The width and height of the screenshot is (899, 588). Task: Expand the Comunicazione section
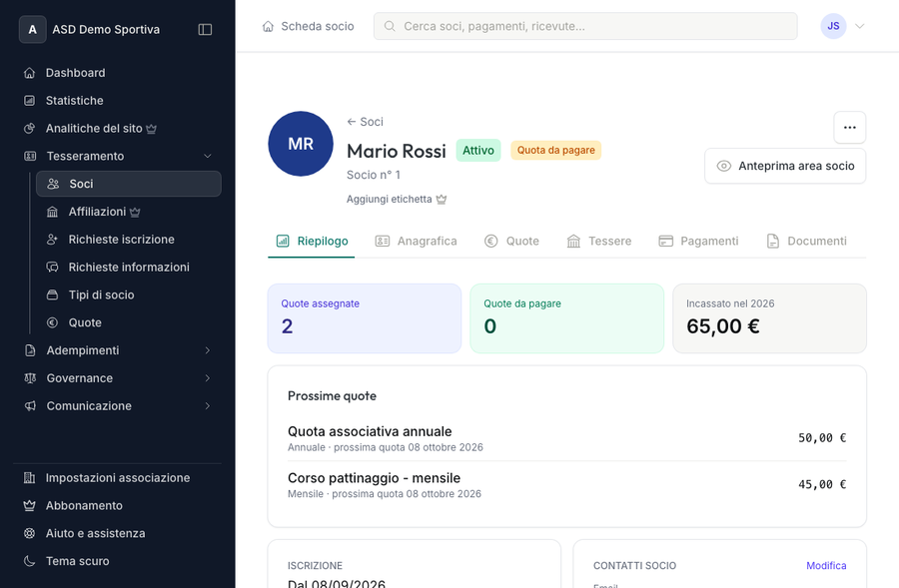[117, 405]
